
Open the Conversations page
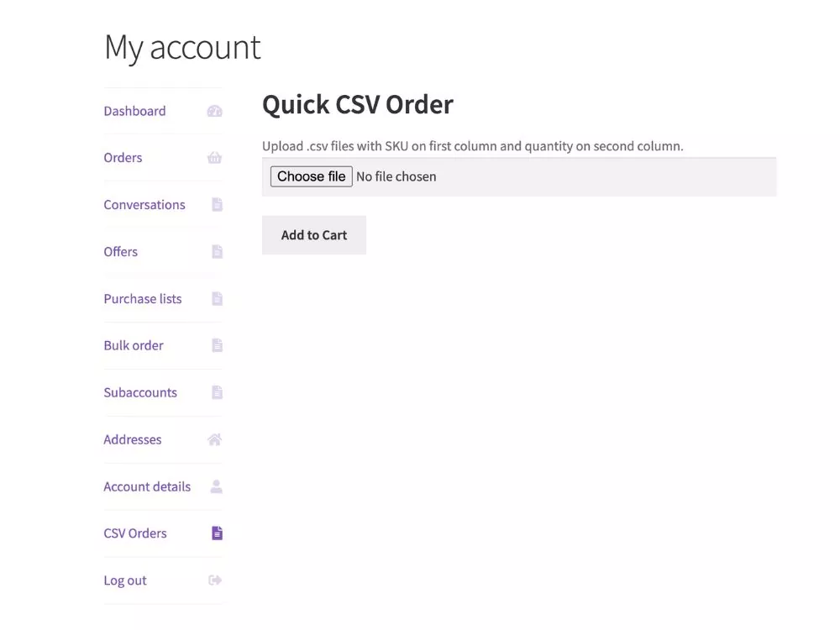[x=144, y=205]
